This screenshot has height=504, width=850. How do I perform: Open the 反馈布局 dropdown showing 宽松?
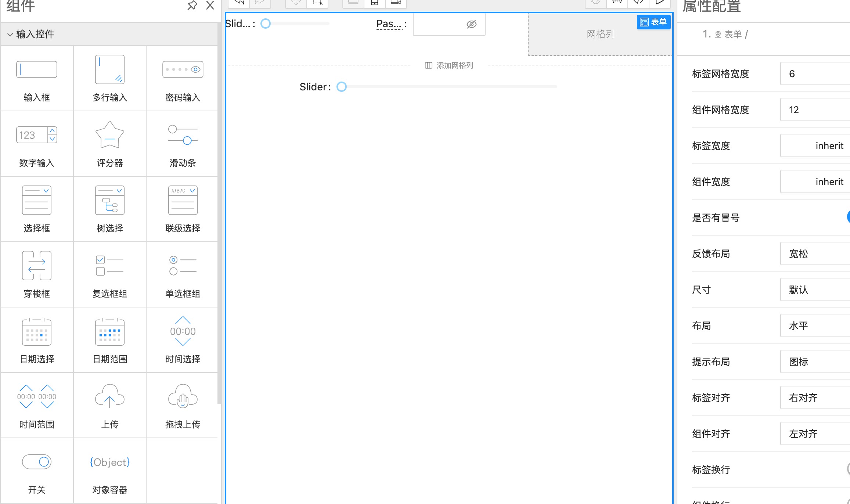click(x=815, y=254)
